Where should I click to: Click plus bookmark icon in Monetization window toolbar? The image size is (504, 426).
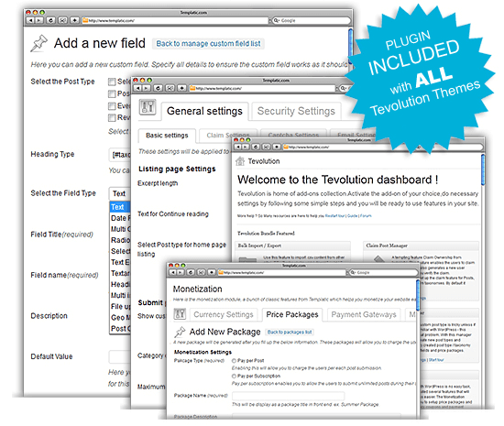pos(212,272)
